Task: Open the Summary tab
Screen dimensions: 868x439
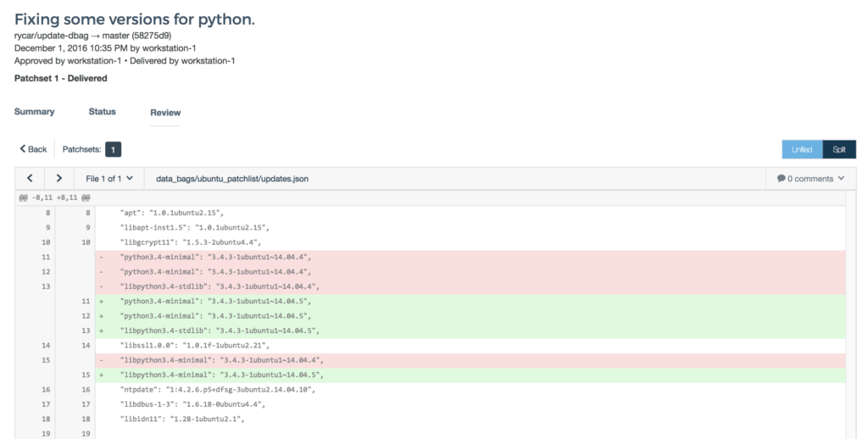Action: coord(34,112)
